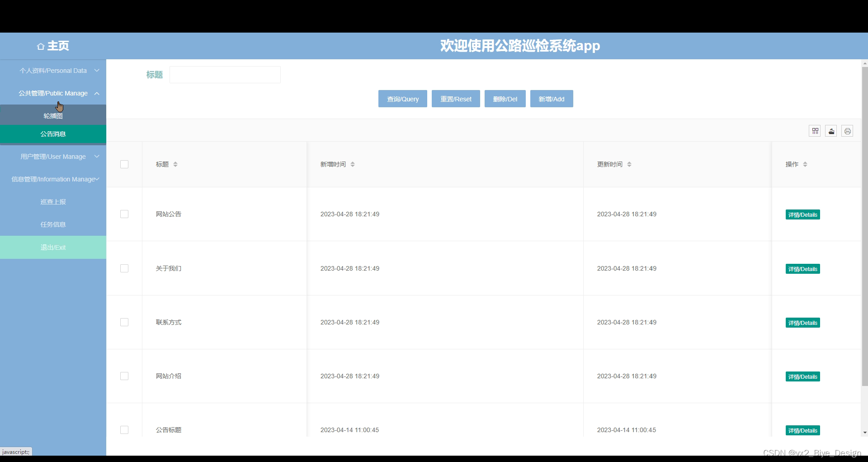Image resolution: width=868 pixels, height=462 pixels.
Task: Collapse 公共管理/Public Manage menu
Action: 53,93
